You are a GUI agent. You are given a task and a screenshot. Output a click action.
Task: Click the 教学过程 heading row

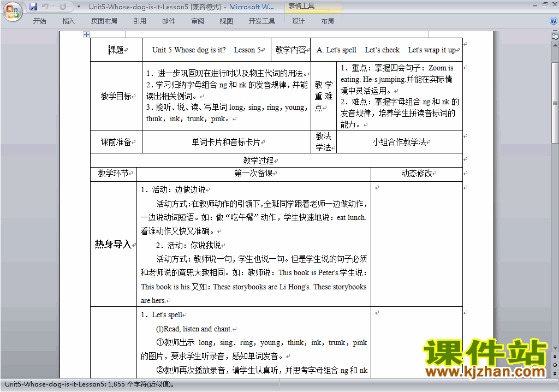276,161
